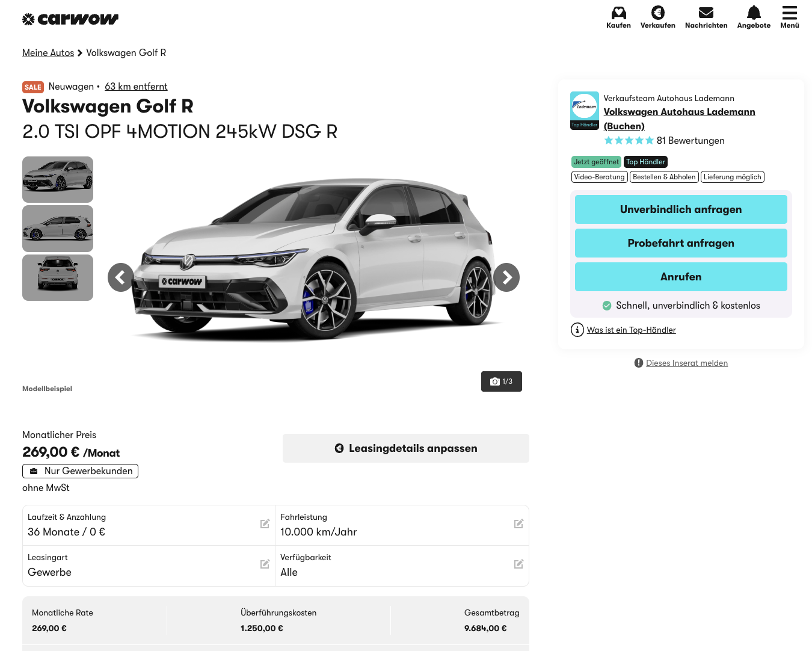Select the side view car thumbnail
812x651 pixels.
click(x=58, y=229)
